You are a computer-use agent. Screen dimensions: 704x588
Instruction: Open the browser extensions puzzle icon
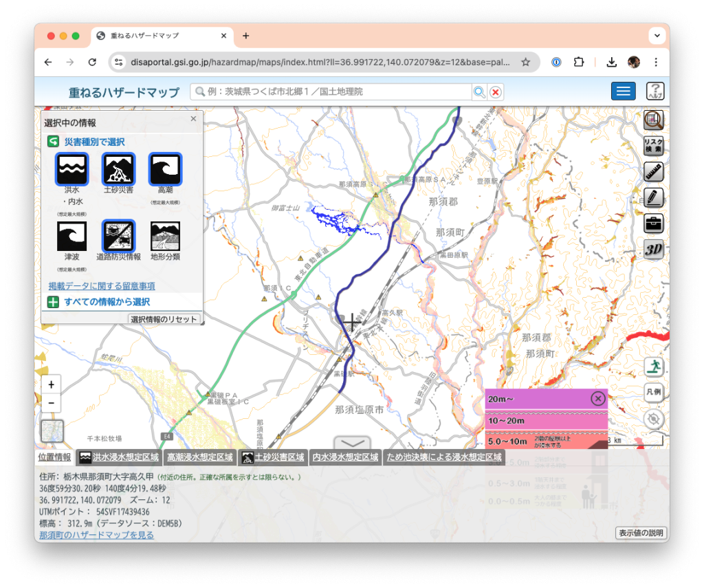click(x=579, y=62)
